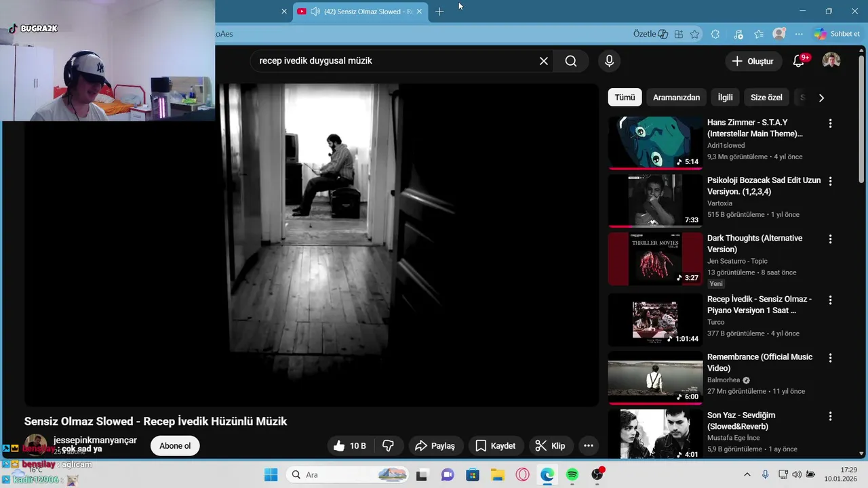Screen dimensions: 868x488
Task: Open Remembrance Official Music Video thumbnail
Action: tap(655, 378)
